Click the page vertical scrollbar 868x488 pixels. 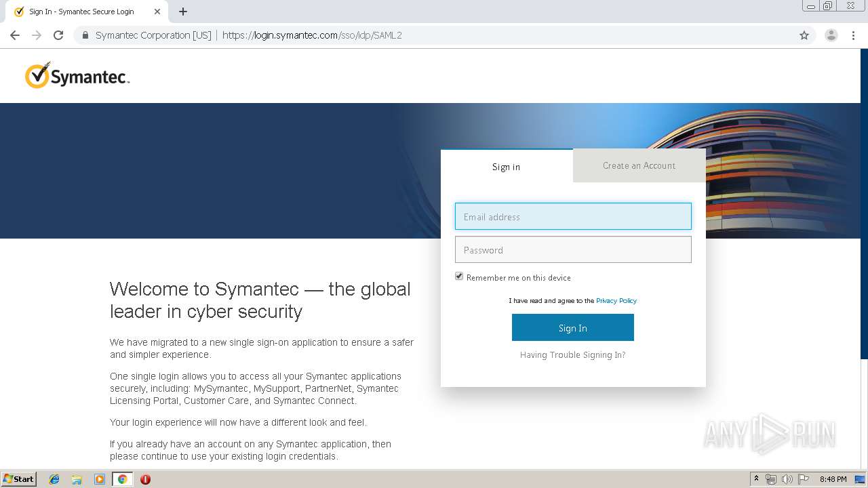864,258
